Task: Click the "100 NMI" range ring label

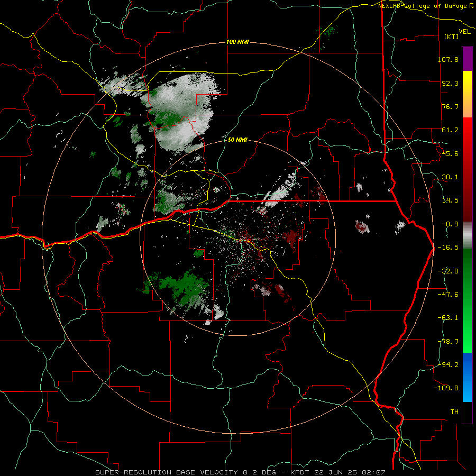Action: tap(237, 42)
